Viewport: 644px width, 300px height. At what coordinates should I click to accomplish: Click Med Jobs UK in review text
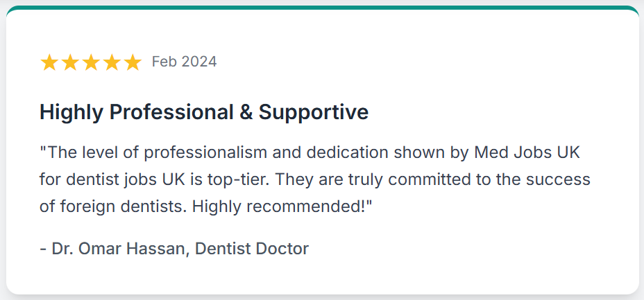tap(527, 153)
